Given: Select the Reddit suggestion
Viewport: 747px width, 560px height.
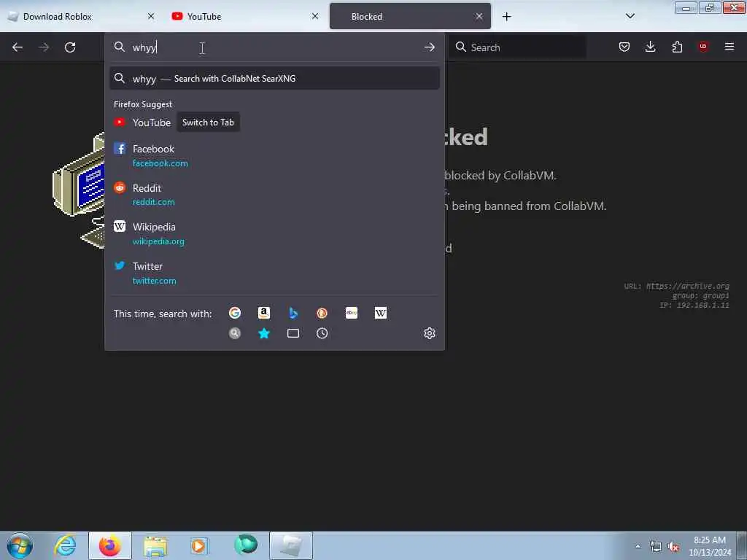Looking at the screenshot, I should (274, 194).
